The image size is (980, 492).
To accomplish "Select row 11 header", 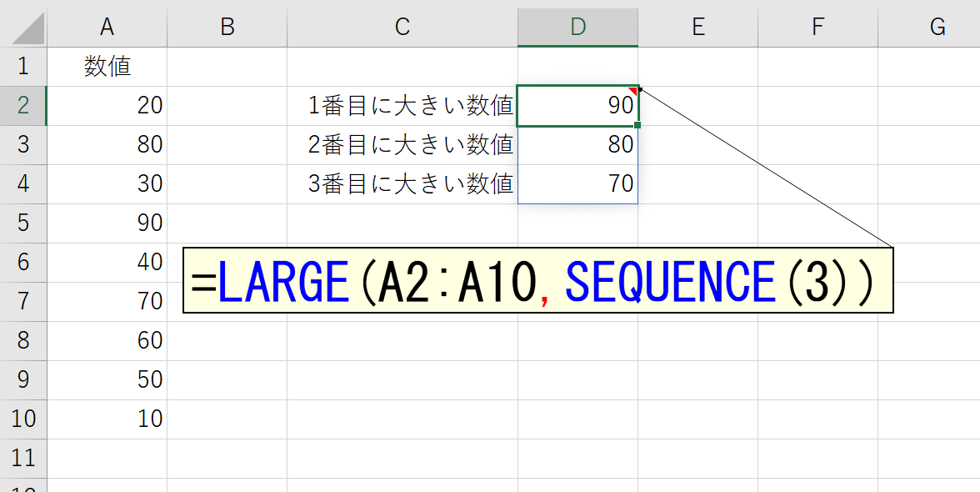I will 23,459.
